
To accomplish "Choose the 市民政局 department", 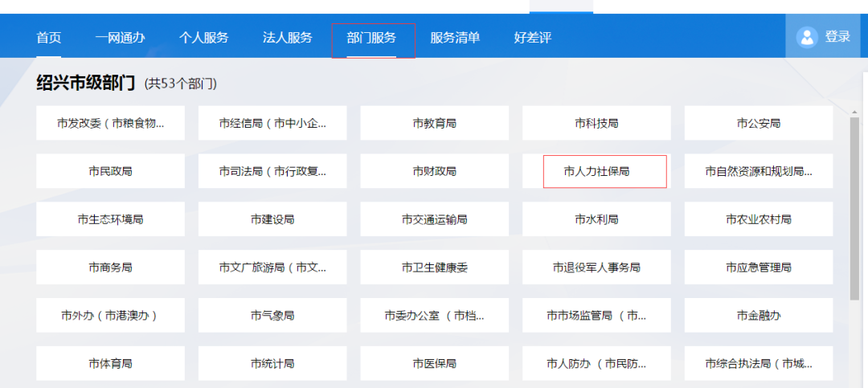I will click(x=111, y=171).
